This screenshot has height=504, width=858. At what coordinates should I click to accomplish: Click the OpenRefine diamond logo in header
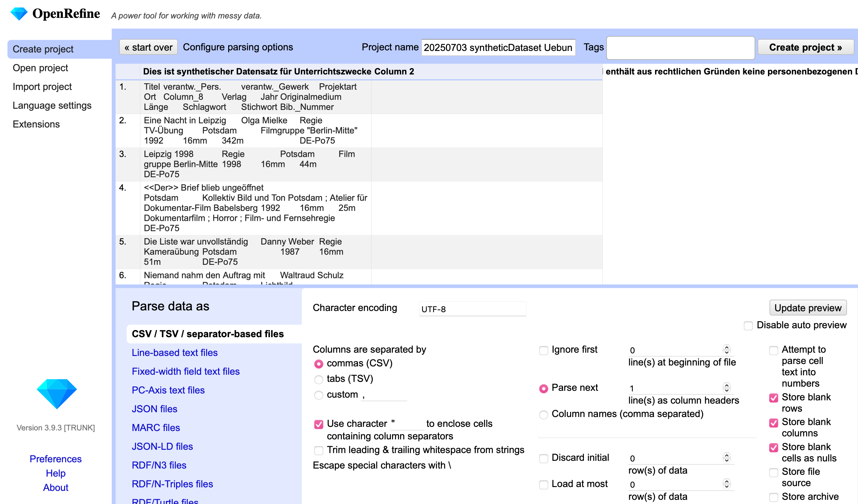coord(19,14)
